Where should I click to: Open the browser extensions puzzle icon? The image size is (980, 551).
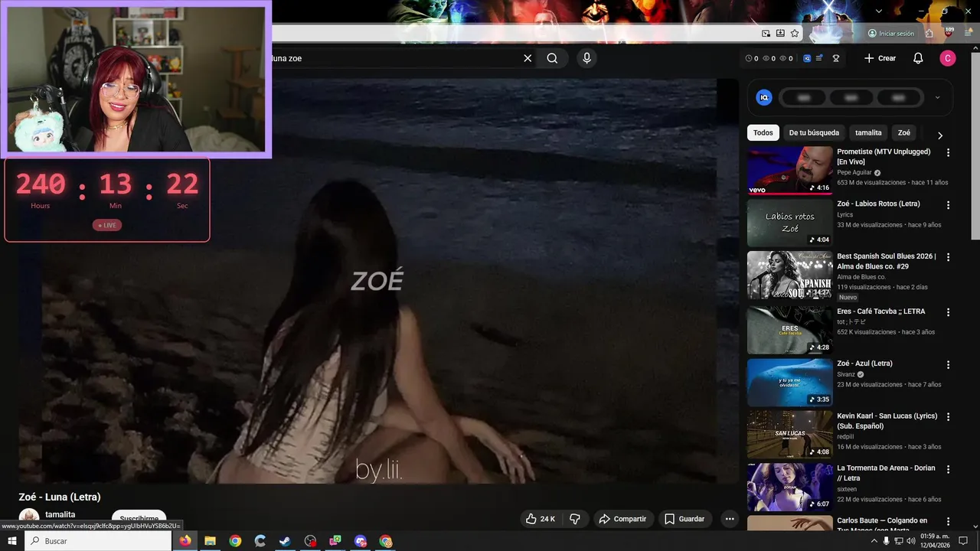pos(929,34)
